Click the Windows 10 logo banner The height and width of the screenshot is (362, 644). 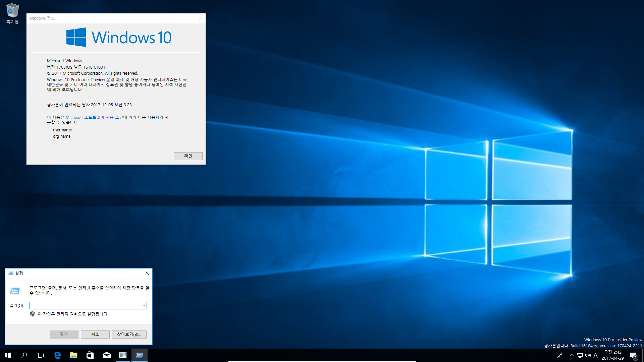119,37
